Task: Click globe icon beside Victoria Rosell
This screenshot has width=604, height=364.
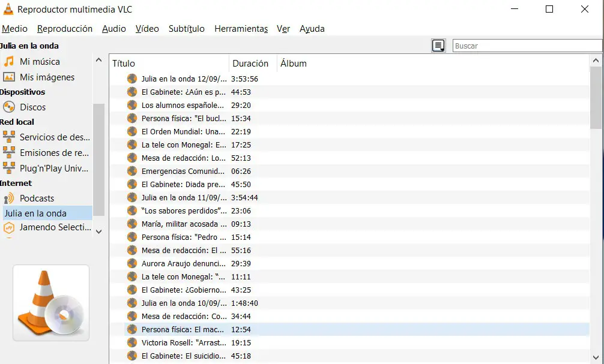Action: tap(132, 342)
